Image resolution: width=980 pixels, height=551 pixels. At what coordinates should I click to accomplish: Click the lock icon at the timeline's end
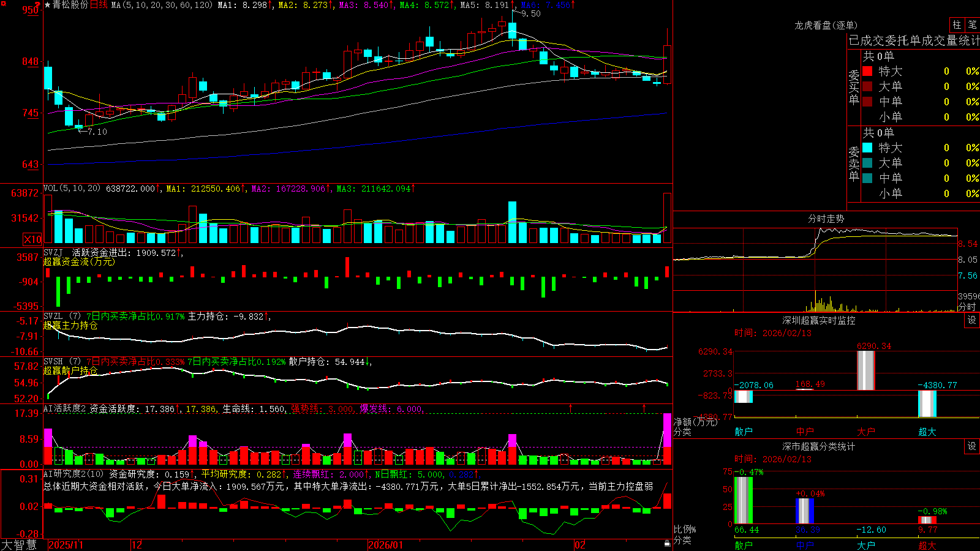coord(667,544)
